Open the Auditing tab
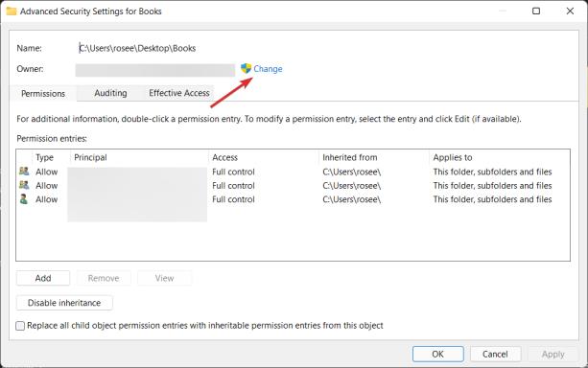Image resolution: width=588 pixels, height=368 pixels. click(110, 93)
